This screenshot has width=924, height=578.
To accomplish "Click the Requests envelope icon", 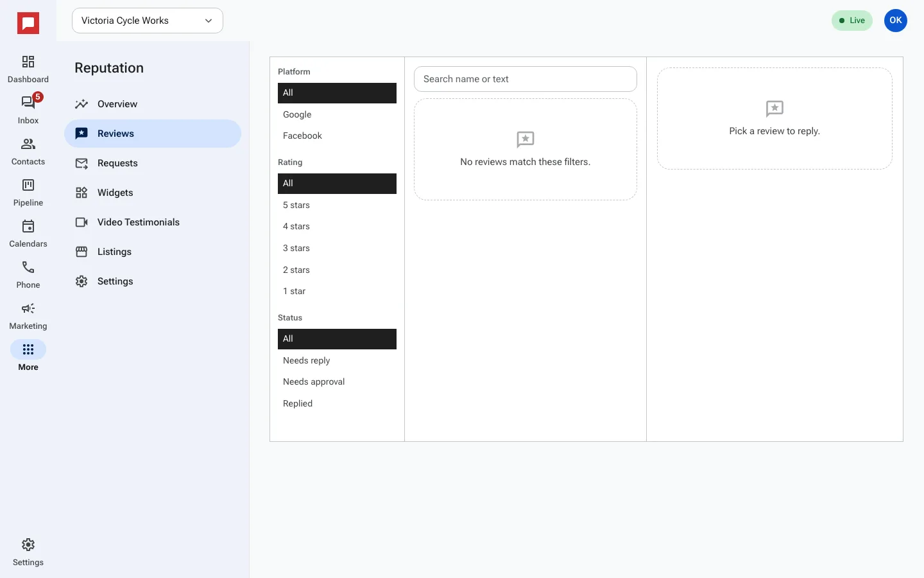I will [x=81, y=163].
